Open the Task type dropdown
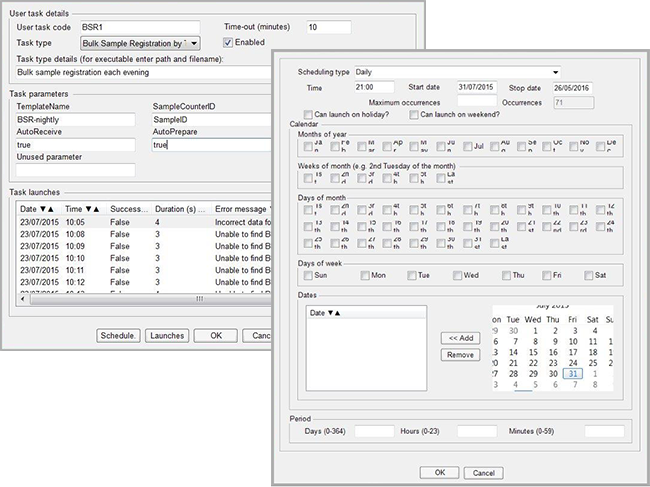 [x=194, y=42]
